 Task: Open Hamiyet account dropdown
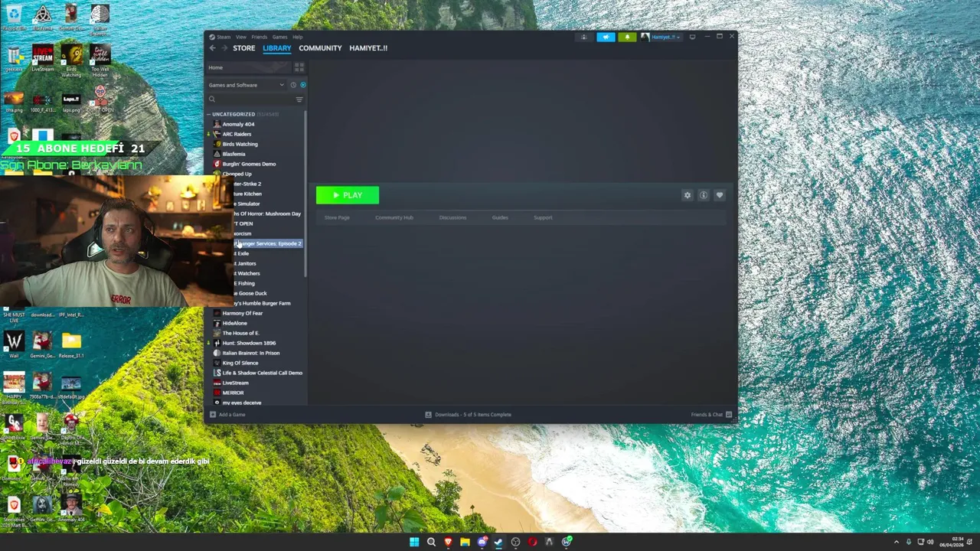pyautogui.click(x=661, y=37)
